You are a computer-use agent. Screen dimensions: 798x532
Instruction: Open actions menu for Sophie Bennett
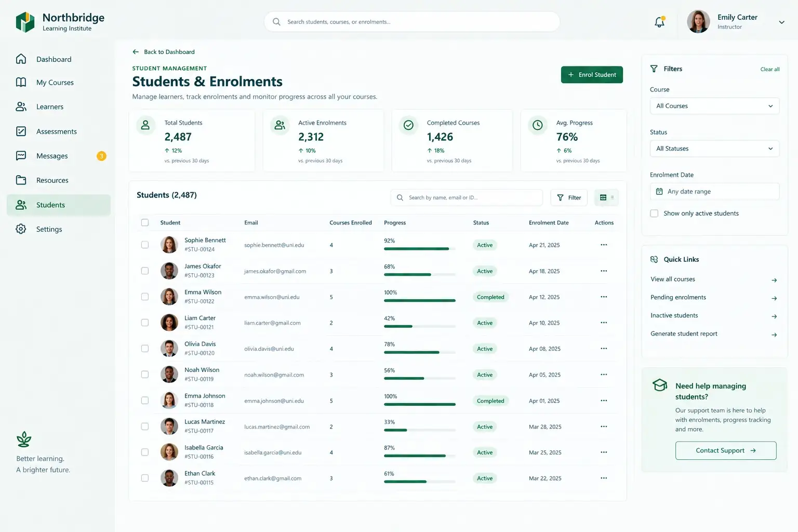[604, 245]
